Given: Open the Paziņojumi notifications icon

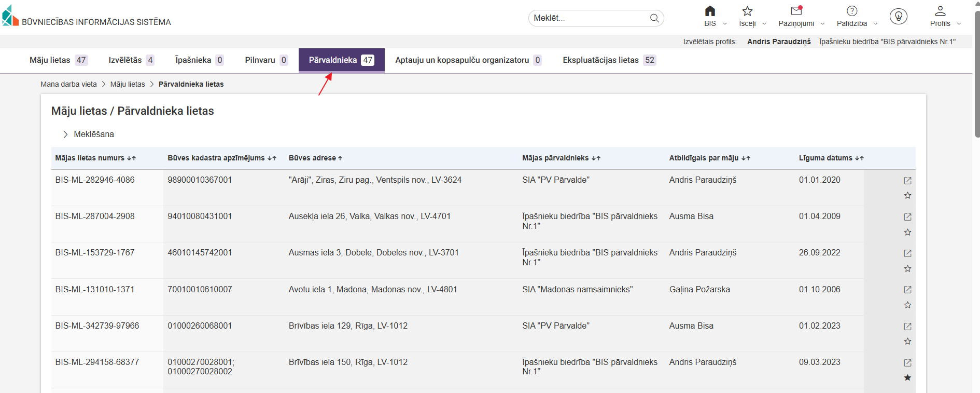Looking at the screenshot, I should click(x=796, y=11).
